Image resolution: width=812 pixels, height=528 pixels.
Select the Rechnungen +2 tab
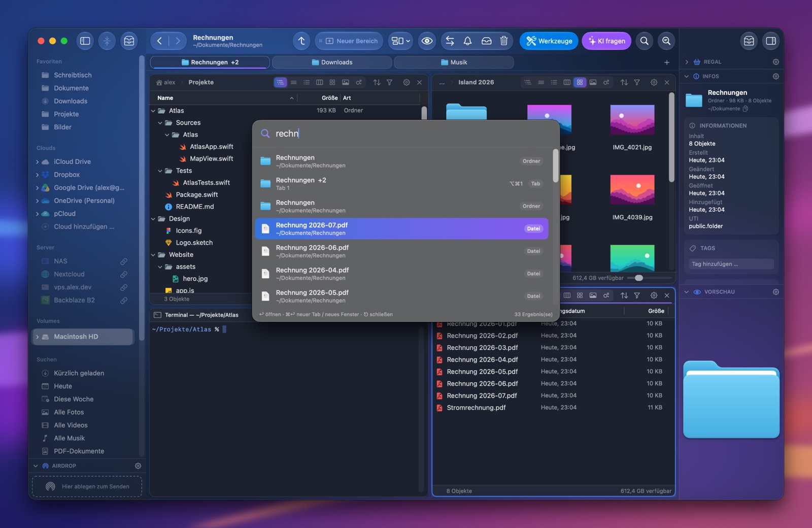210,62
